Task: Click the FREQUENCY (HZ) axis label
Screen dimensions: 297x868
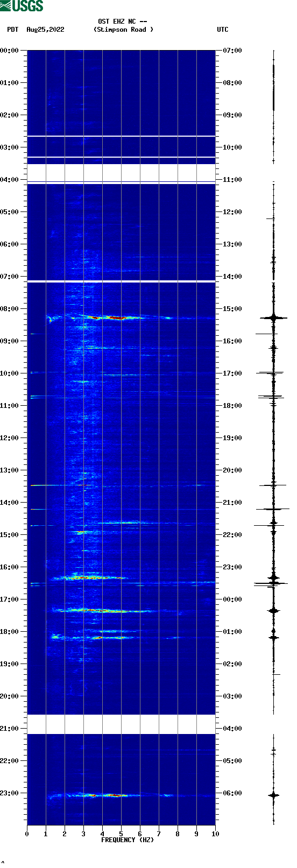Action: click(x=128, y=840)
